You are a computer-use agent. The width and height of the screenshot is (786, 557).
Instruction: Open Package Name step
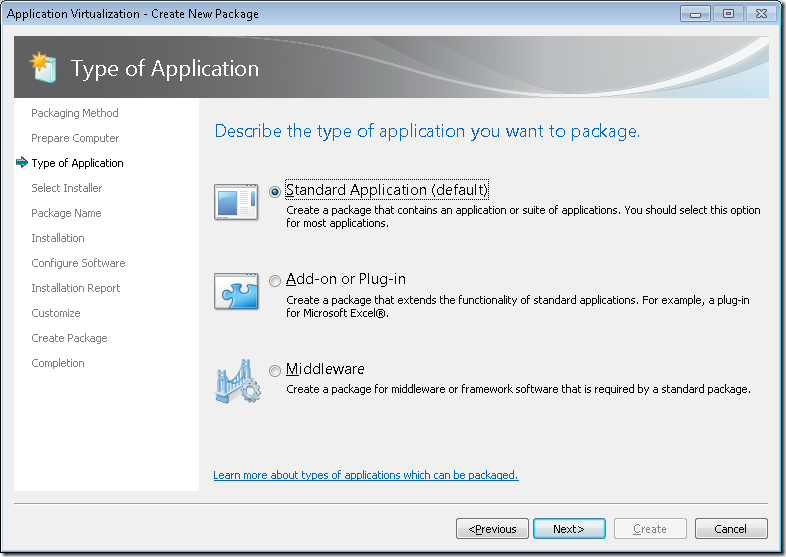pyautogui.click(x=66, y=213)
